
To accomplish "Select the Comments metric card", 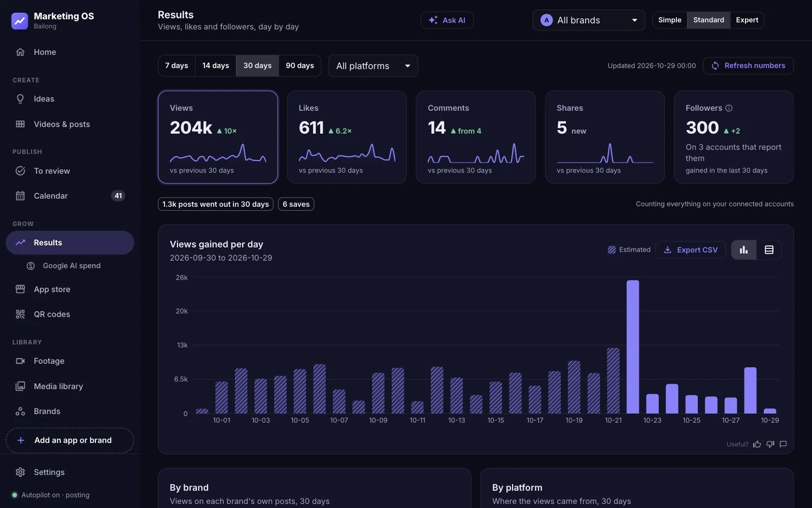I will (476, 137).
